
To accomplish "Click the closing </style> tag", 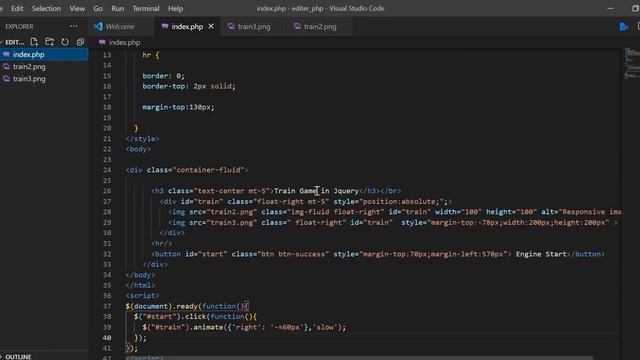I will tap(142, 139).
